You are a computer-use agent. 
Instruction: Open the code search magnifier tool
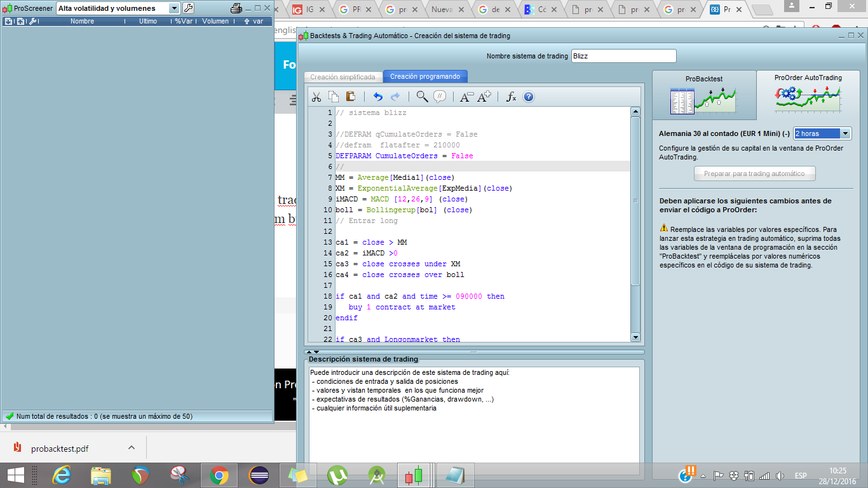point(422,97)
